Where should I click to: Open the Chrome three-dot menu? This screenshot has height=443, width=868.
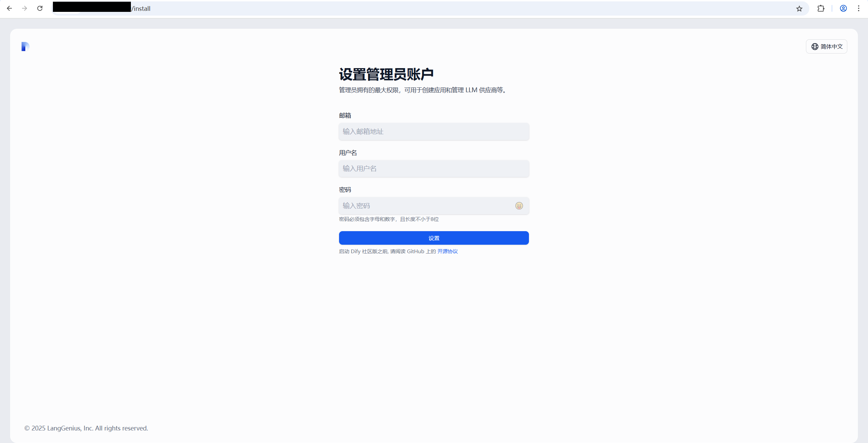tap(859, 8)
